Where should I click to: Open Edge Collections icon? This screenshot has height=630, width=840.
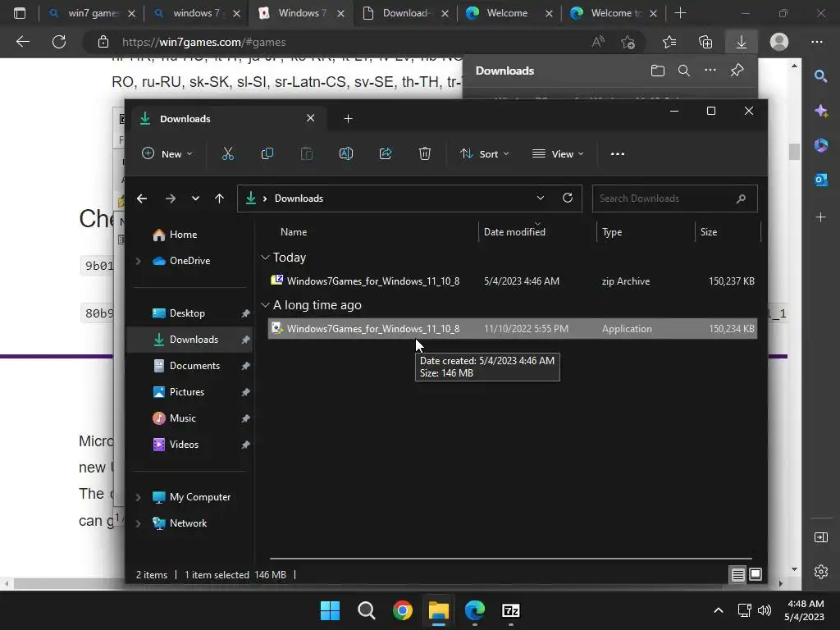tap(705, 42)
